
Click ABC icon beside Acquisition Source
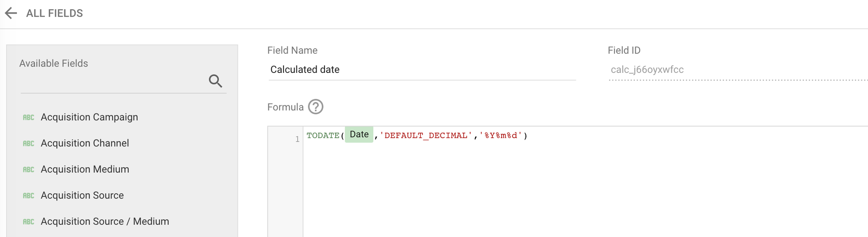(28, 196)
